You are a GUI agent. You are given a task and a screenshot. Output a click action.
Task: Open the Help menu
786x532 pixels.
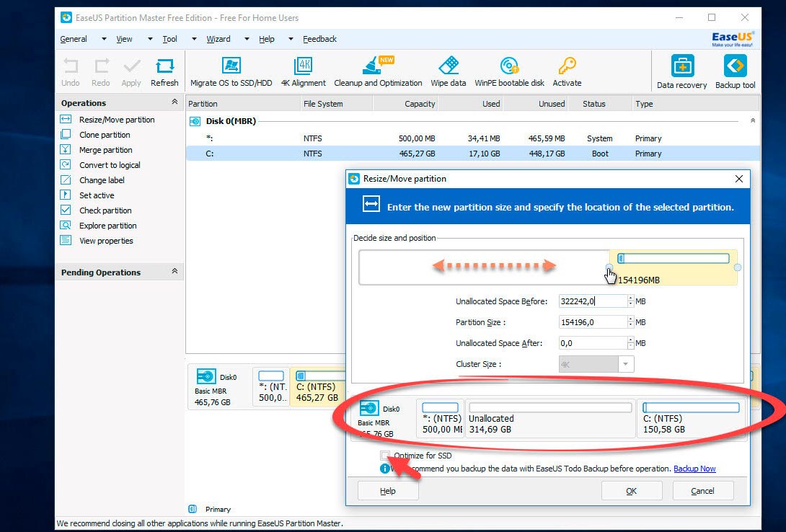[x=266, y=39]
